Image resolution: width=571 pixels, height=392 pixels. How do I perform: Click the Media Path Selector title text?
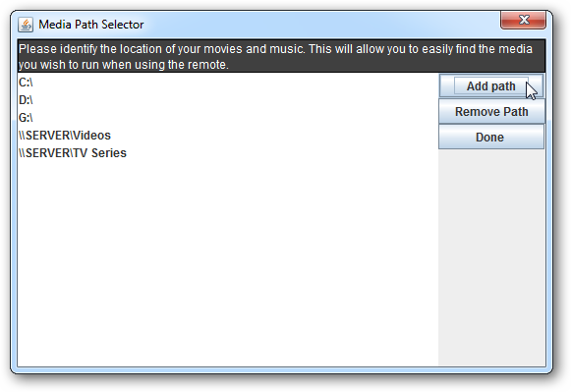click(91, 25)
